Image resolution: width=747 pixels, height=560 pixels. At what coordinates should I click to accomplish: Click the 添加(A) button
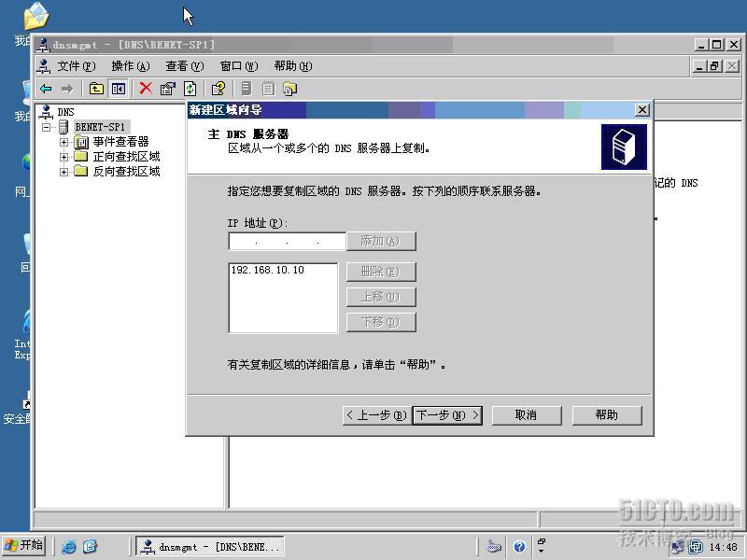pyautogui.click(x=381, y=241)
